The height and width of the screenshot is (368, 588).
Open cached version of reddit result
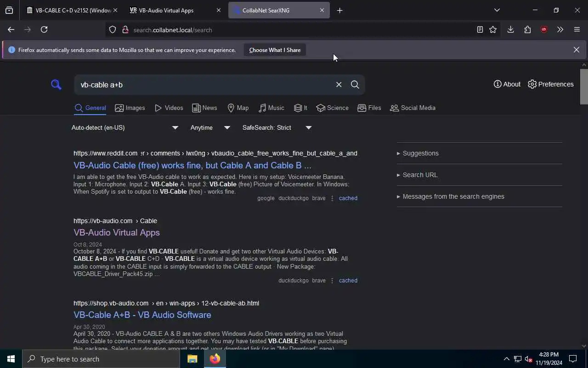pos(348,198)
